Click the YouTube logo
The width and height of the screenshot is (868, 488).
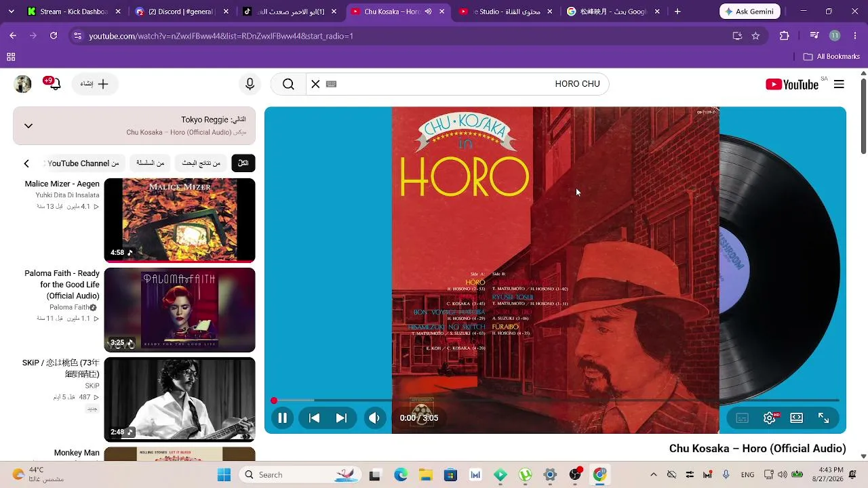click(792, 84)
